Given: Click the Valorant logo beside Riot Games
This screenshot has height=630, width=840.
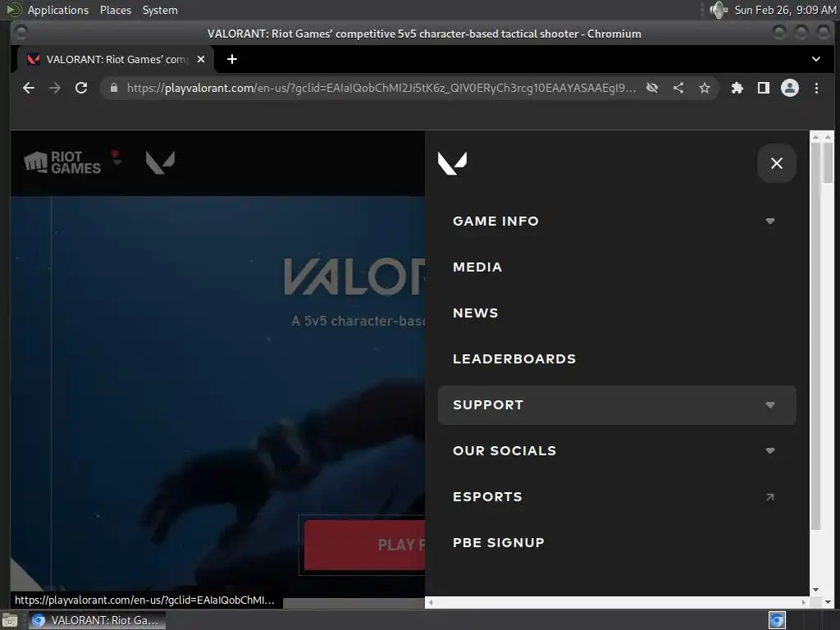Looking at the screenshot, I should coord(160,162).
